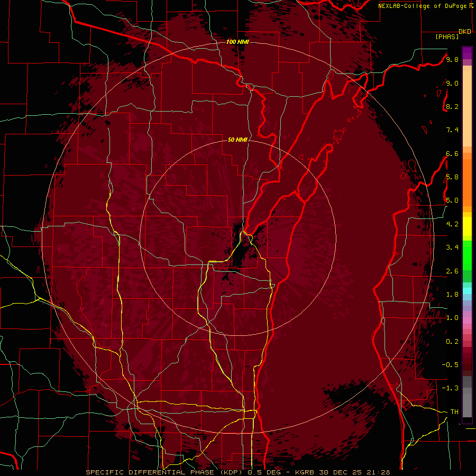476x476 pixels.
Task: Select the 0.2 value on the color scale
Action: pos(452,342)
